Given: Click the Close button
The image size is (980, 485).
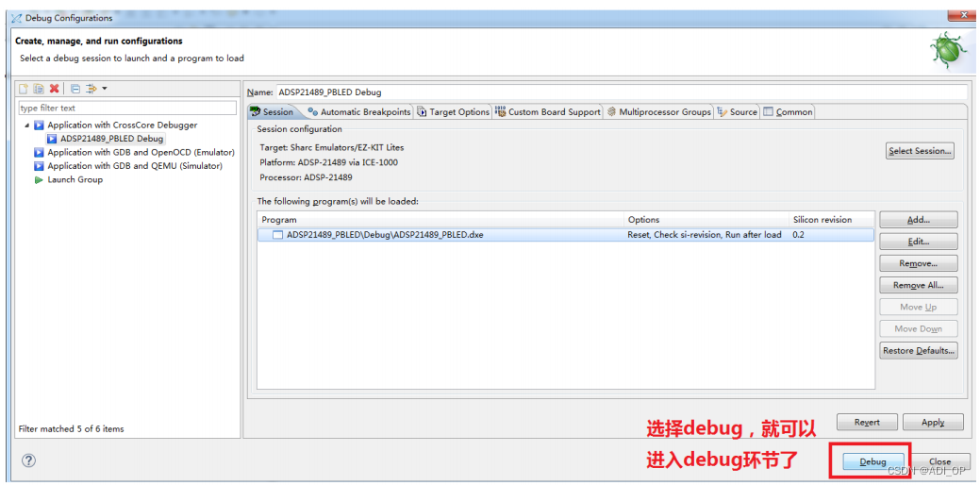Looking at the screenshot, I should [939, 461].
